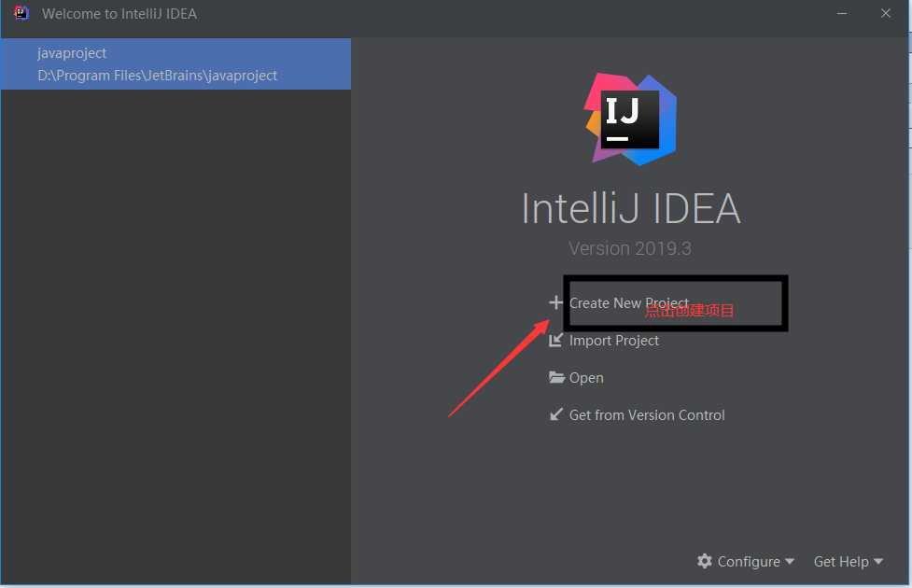Click the Configure gear icon
Image resolution: width=912 pixels, height=588 pixels.
pos(705,561)
